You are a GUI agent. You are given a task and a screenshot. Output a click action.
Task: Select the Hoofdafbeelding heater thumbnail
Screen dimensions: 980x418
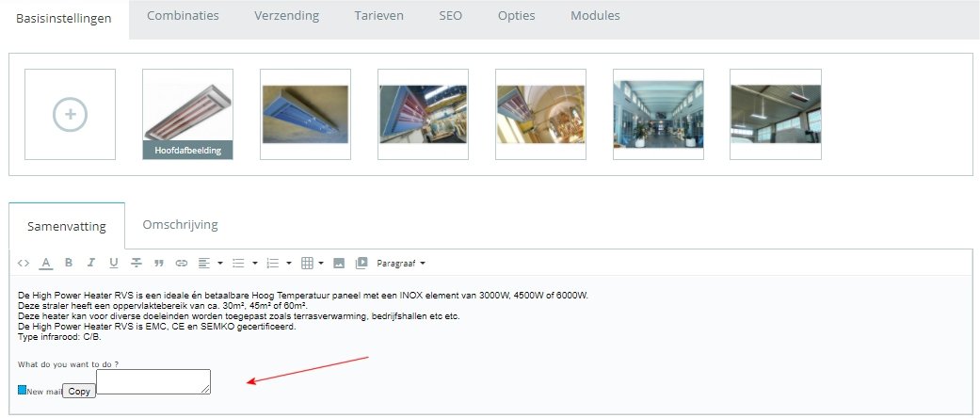click(187, 114)
